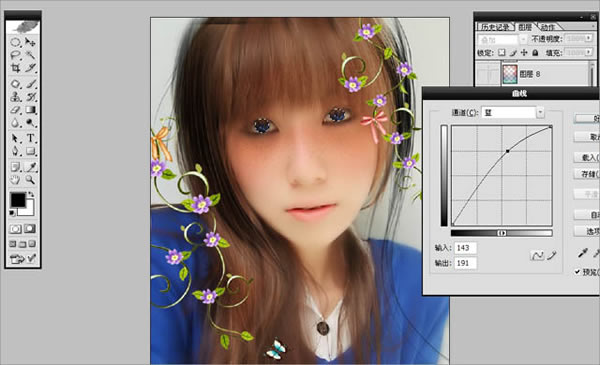Switch to the 历史记录 tab
This screenshot has width=600, height=365.
[x=495, y=27]
